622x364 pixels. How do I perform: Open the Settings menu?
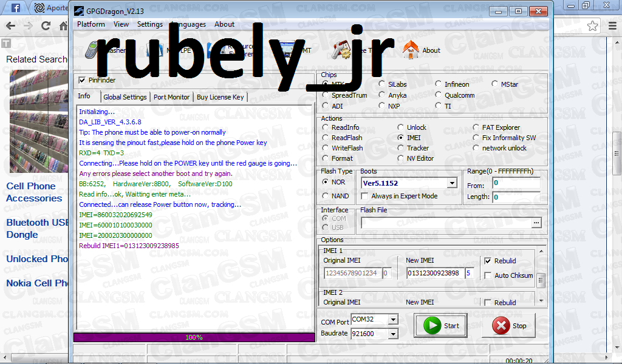(x=150, y=24)
